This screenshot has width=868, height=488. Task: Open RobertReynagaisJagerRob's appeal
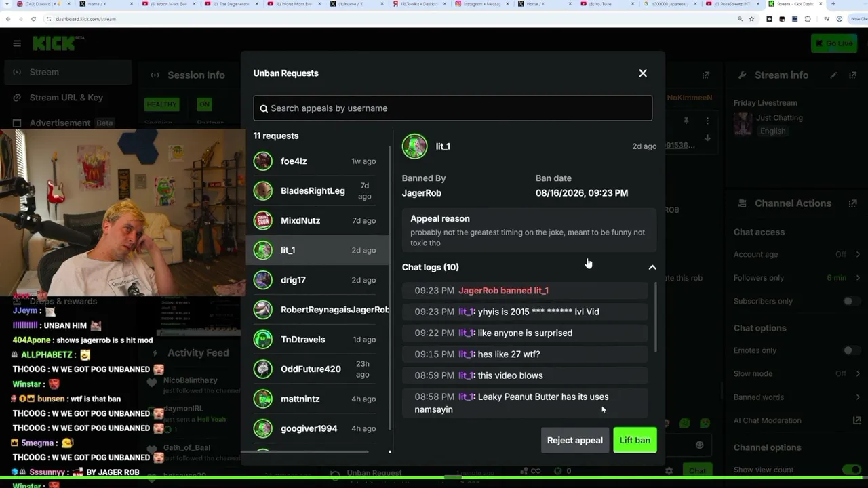tap(317, 310)
